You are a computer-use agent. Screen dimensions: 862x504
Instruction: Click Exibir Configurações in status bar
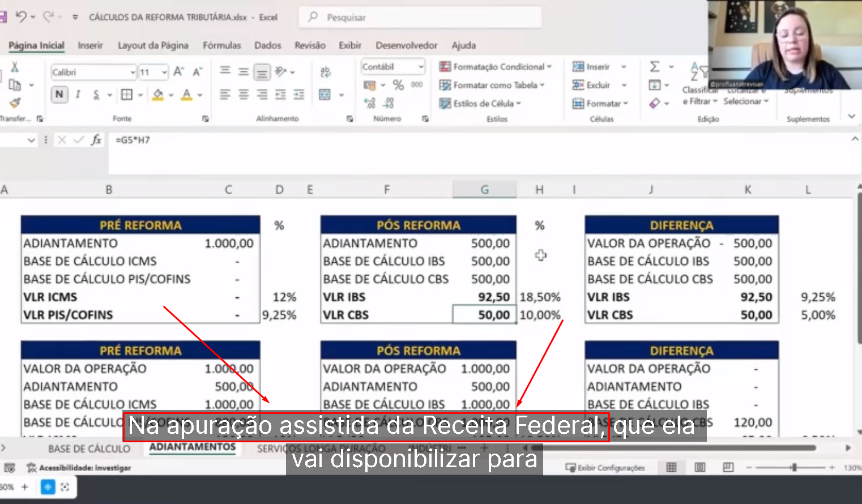click(605, 468)
